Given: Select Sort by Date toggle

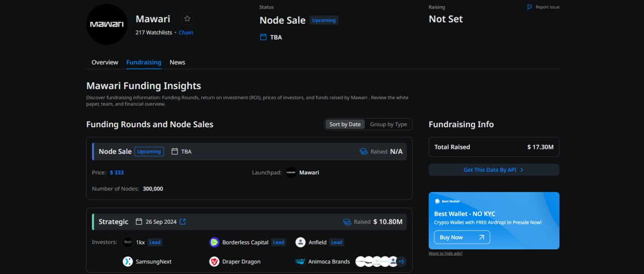Looking at the screenshot, I should 345,124.
